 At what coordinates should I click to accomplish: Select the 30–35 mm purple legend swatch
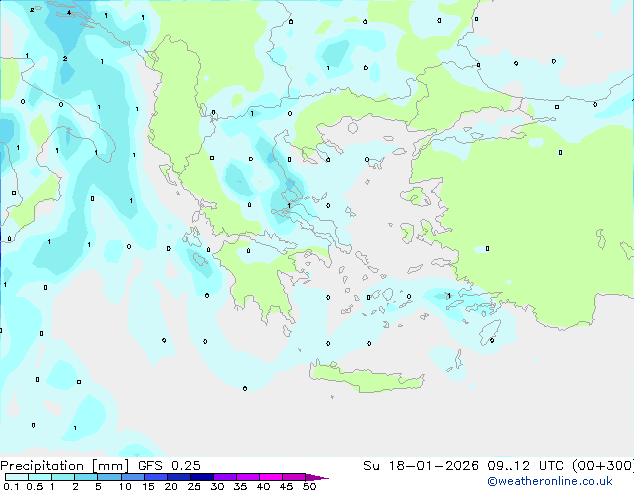[x=225, y=477]
